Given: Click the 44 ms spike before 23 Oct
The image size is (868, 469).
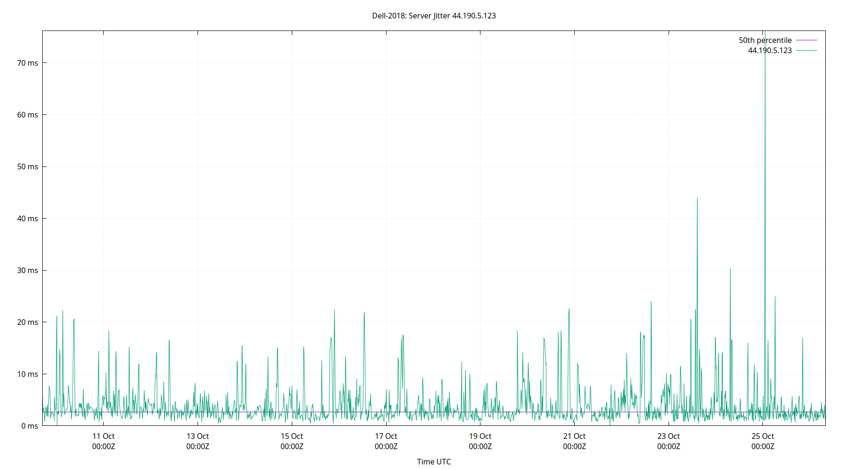Looking at the screenshot, I should 698,198.
